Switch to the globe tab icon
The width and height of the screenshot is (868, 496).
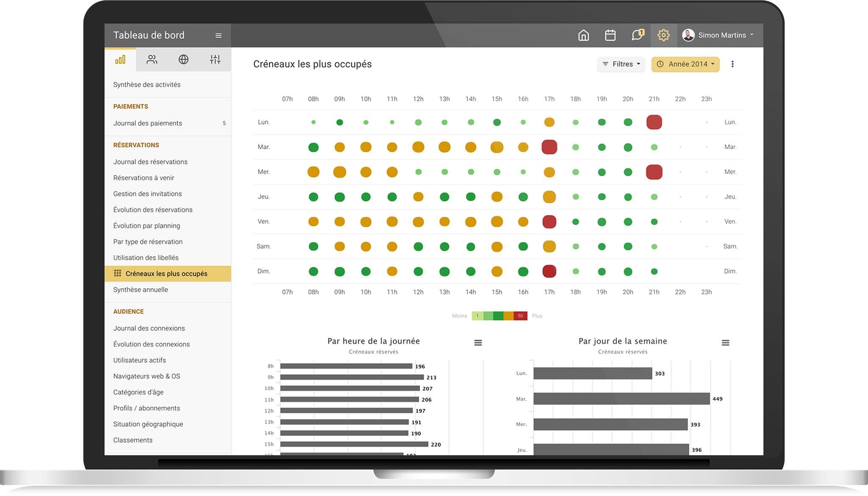(184, 60)
